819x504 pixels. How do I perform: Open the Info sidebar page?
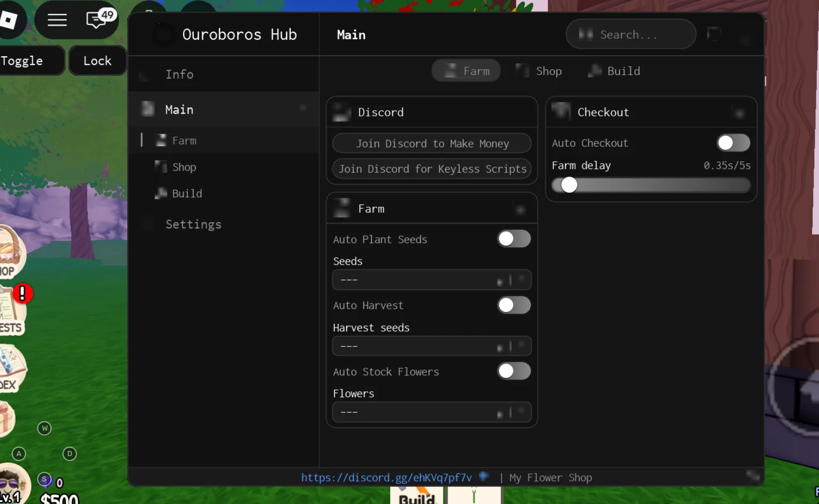[223, 75]
